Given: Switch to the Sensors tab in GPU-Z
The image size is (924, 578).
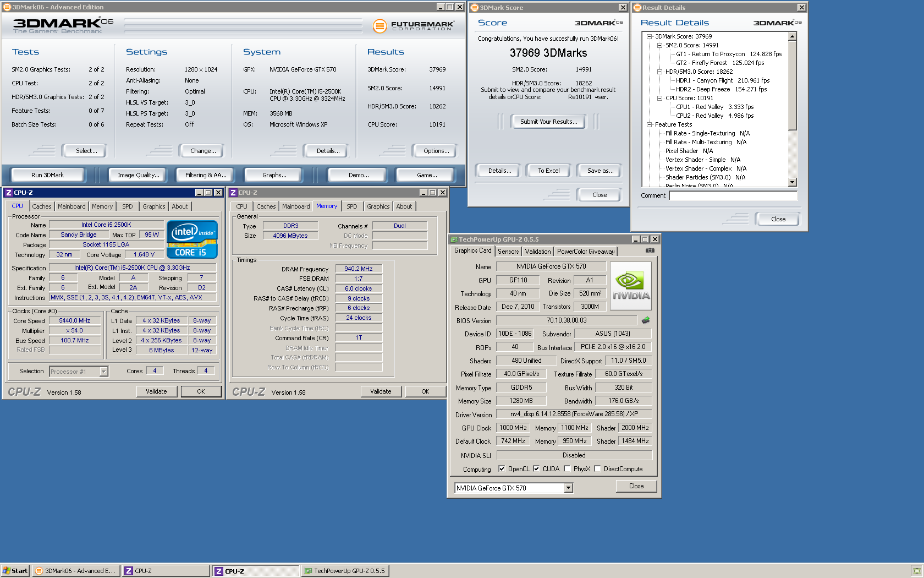Looking at the screenshot, I should click(x=508, y=252).
